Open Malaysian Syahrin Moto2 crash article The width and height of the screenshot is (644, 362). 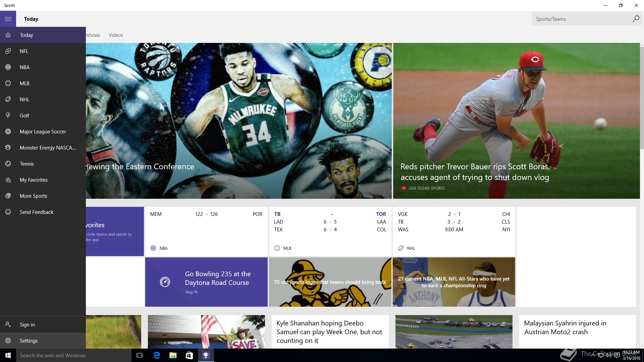pos(578,332)
